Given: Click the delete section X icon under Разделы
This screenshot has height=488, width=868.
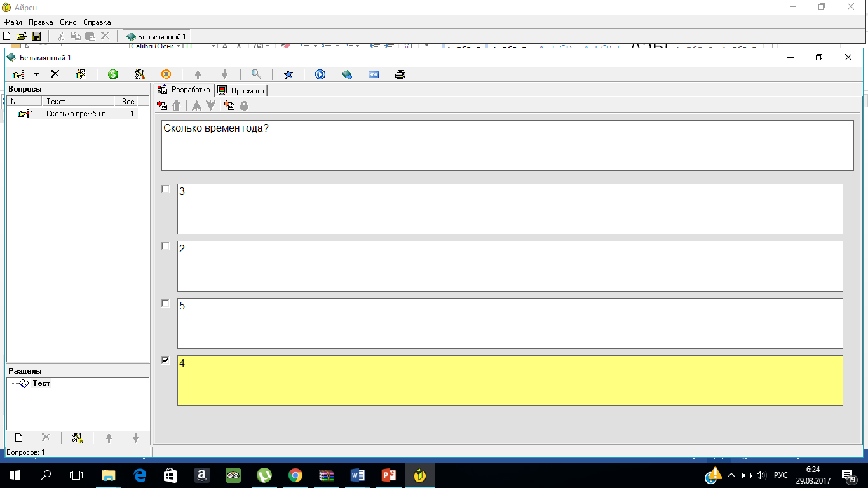Looking at the screenshot, I should [x=46, y=437].
